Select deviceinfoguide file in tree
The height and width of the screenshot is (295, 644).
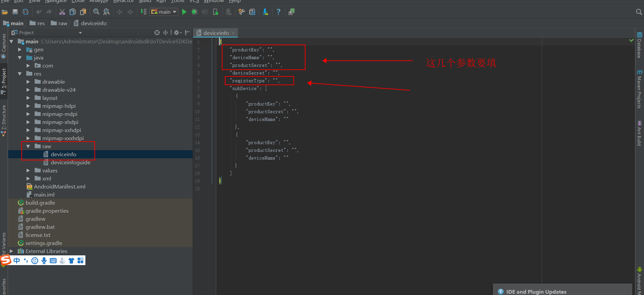pyautogui.click(x=70, y=163)
